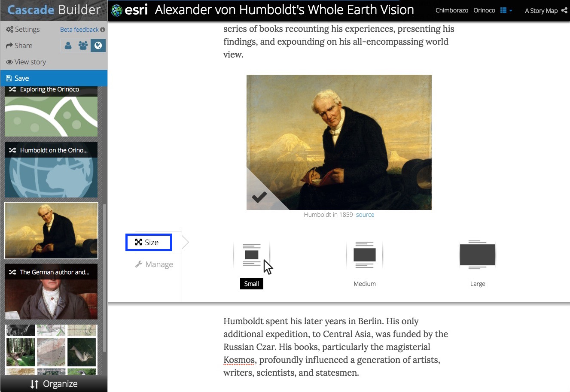Pick the Large image size icon
570x392 pixels.
pos(478,255)
